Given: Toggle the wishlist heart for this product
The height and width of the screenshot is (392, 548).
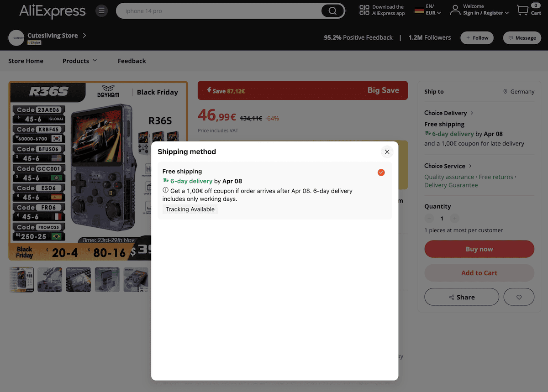Looking at the screenshot, I should pyautogui.click(x=519, y=297).
